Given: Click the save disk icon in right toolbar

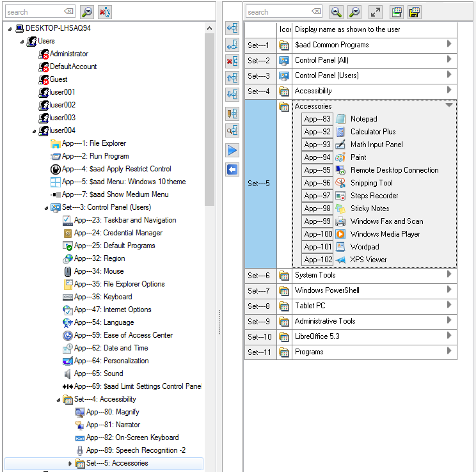Looking at the screenshot, I should (x=414, y=12).
